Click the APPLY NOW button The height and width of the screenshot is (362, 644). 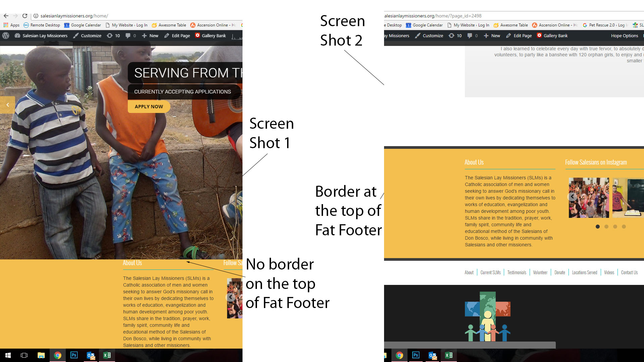(149, 107)
